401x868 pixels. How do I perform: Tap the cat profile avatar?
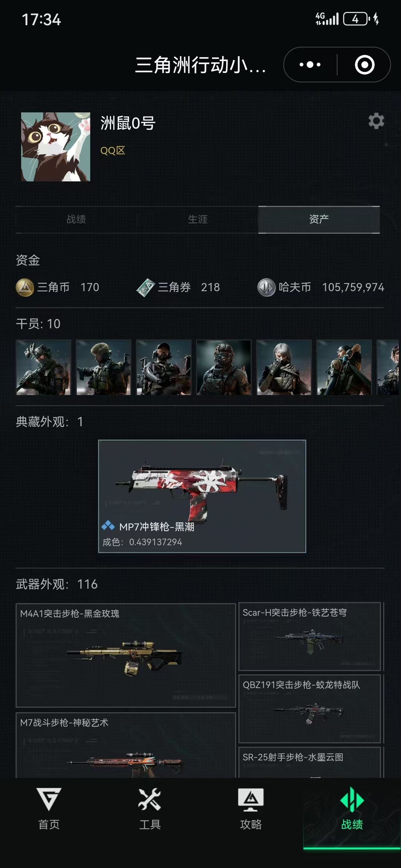56,147
